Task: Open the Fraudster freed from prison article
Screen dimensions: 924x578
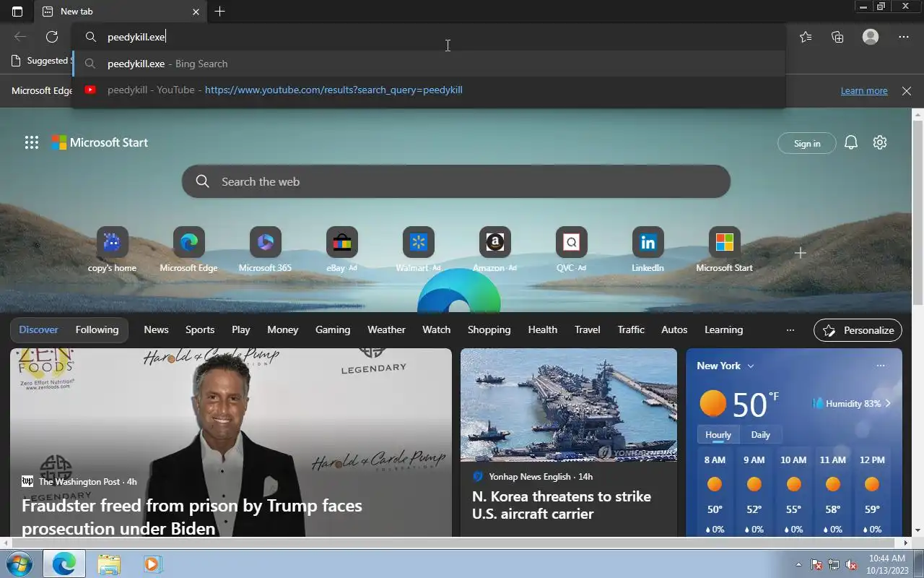Action: coord(192,516)
